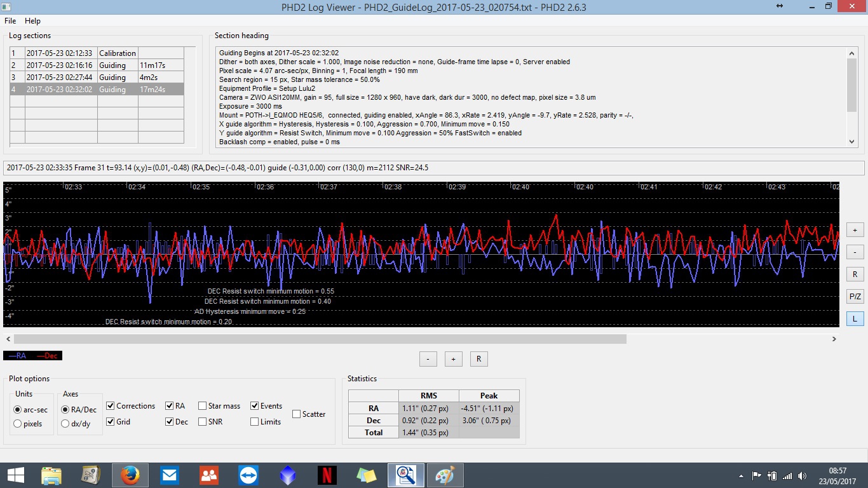The image size is (868, 488).
Task: Click the Total RMS statistics cell
Action: [429, 433]
